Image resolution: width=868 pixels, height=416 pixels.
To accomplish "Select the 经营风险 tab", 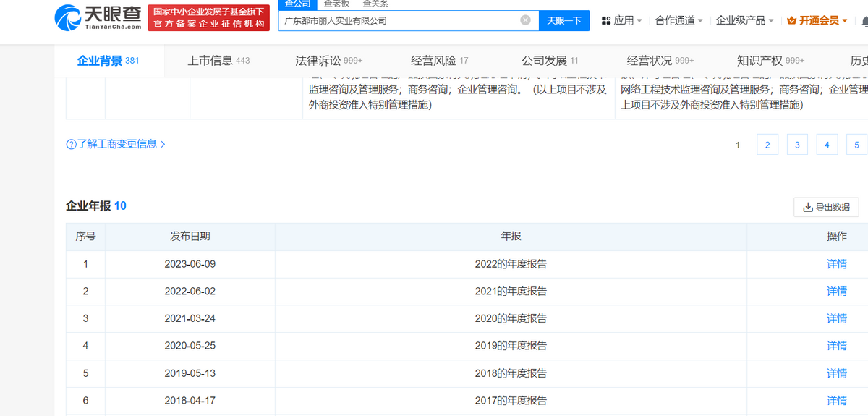I will [x=439, y=61].
